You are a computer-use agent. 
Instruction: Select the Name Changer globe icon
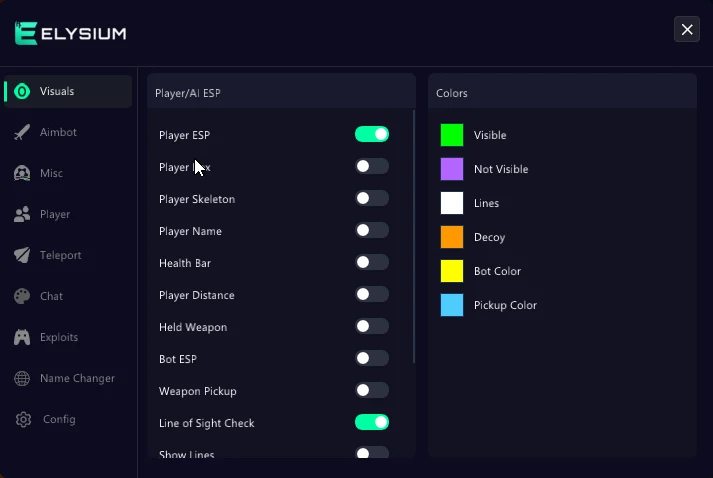click(22, 378)
